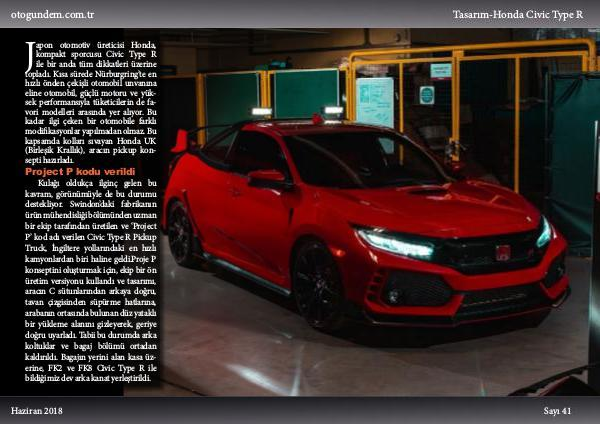
Task: Click the Sayı 41 issue number
Action: pyautogui.click(x=557, y=410)
